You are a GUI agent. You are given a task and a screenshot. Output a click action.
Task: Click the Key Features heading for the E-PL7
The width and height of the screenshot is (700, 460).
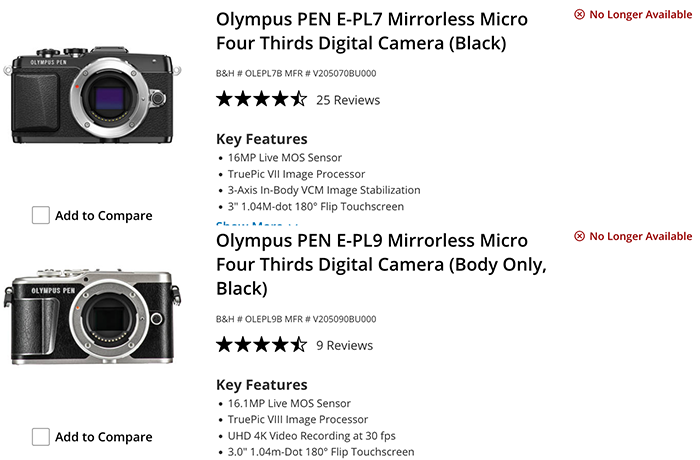262,139
